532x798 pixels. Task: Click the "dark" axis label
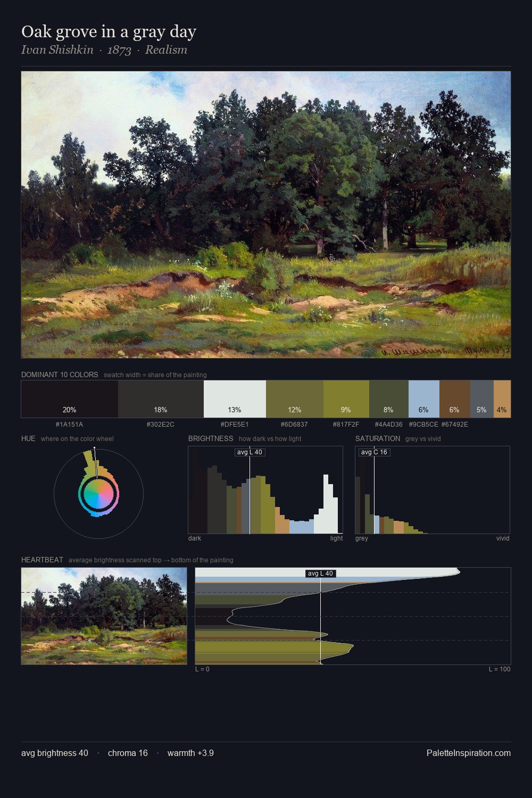pyautogui.click(x=195, y=538)
